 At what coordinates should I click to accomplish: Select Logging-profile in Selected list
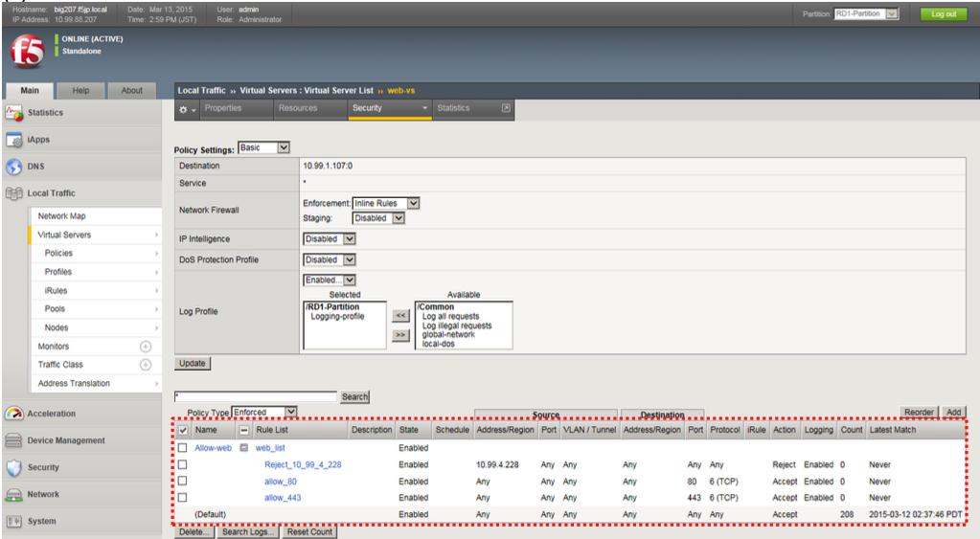coord(337,317)
